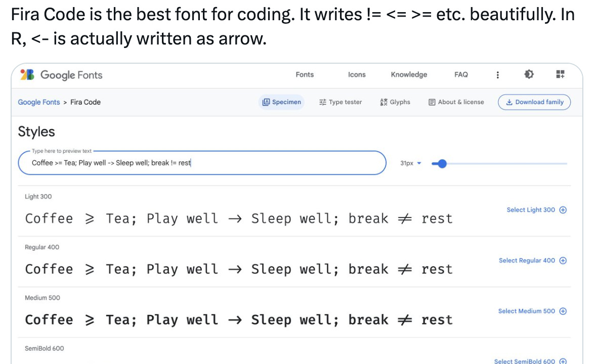Click the Light 300 sample text line

[239, 218]
